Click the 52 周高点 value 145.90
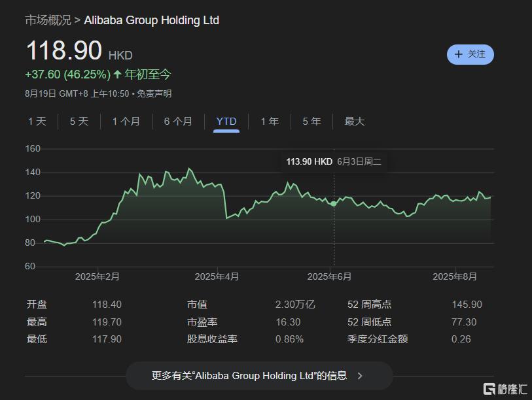The image size is (532, 400). pos(467,305)
